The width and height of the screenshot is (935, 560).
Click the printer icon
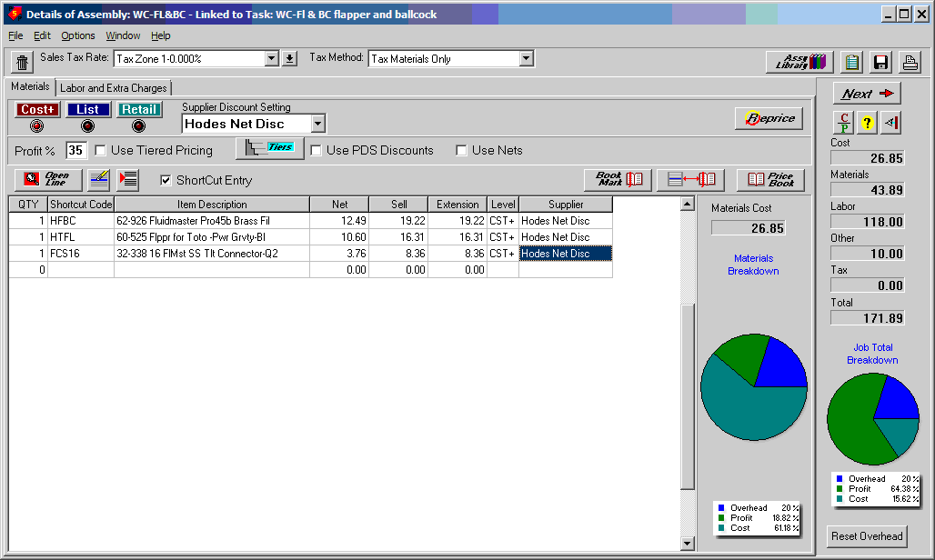(x=910, y=62)
